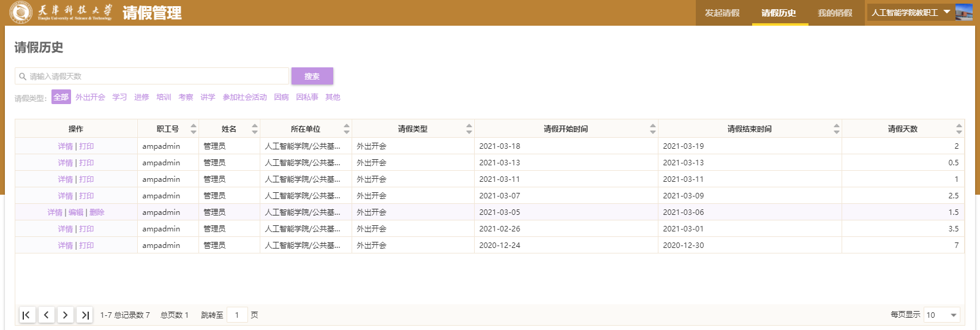980x330 pixels.
Task: Sort by 请假开始时间 column arrows
Action: [x=652, y=129]
